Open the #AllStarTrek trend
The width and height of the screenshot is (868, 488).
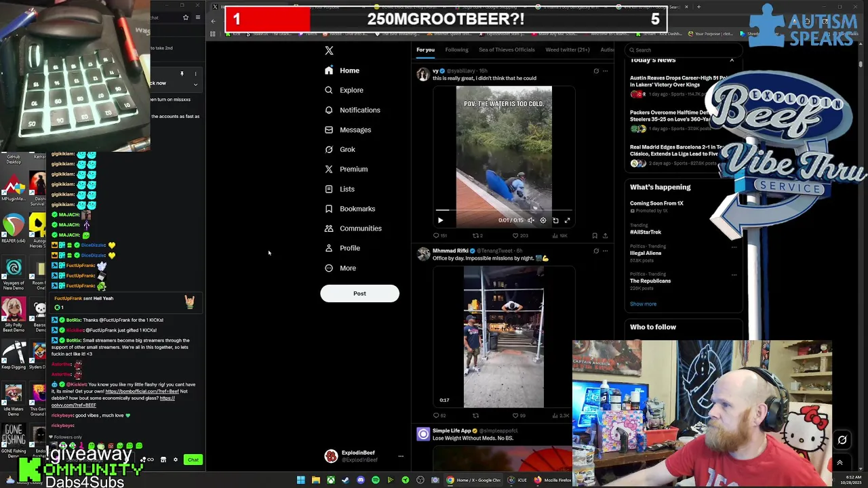(x=646, y=232)
